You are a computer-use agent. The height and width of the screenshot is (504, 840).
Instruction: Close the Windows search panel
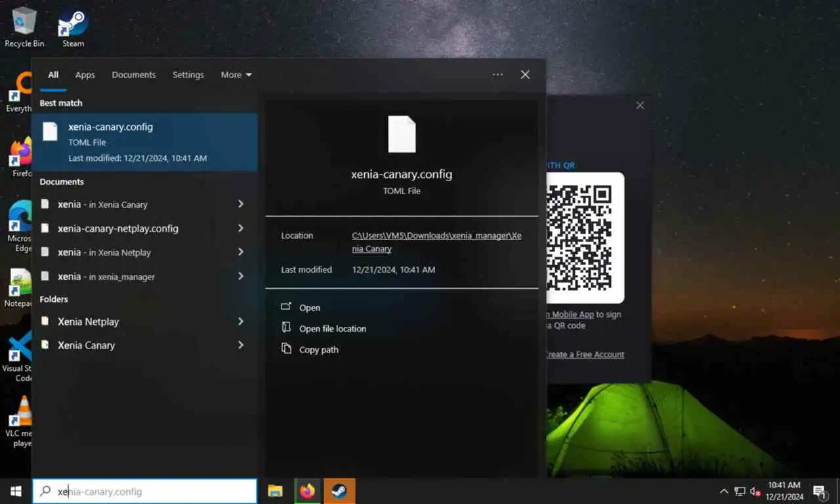point(525,75)
